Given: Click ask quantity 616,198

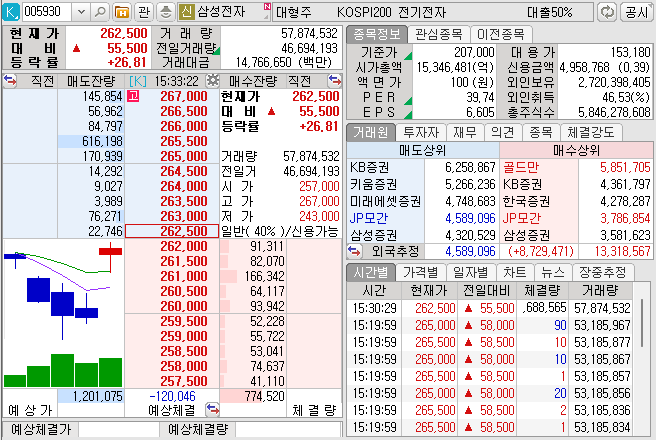Looking at the screenshot, I should tap(102, 141).
